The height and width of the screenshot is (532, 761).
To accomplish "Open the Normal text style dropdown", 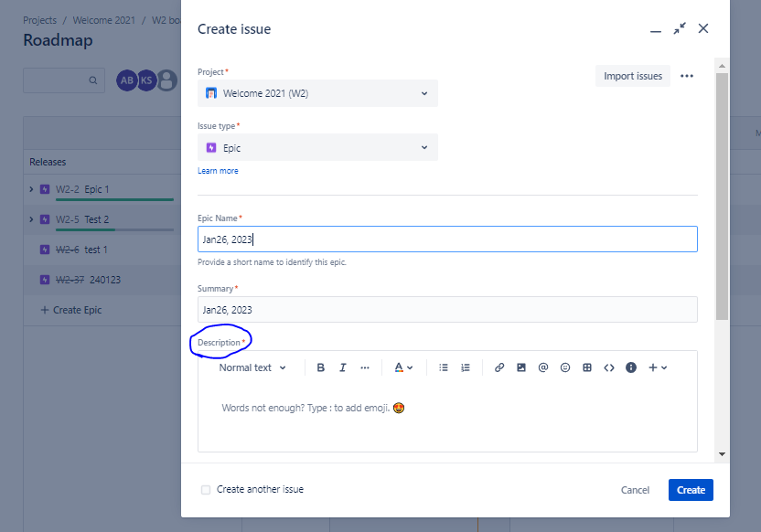I will [x=253, y=367].
